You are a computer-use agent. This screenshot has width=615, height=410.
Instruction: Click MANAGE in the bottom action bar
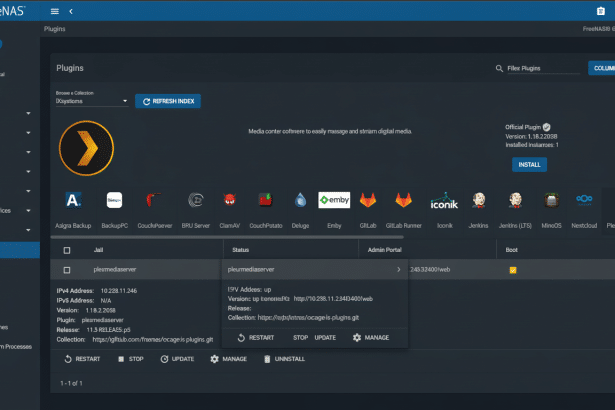pos(229,359)
